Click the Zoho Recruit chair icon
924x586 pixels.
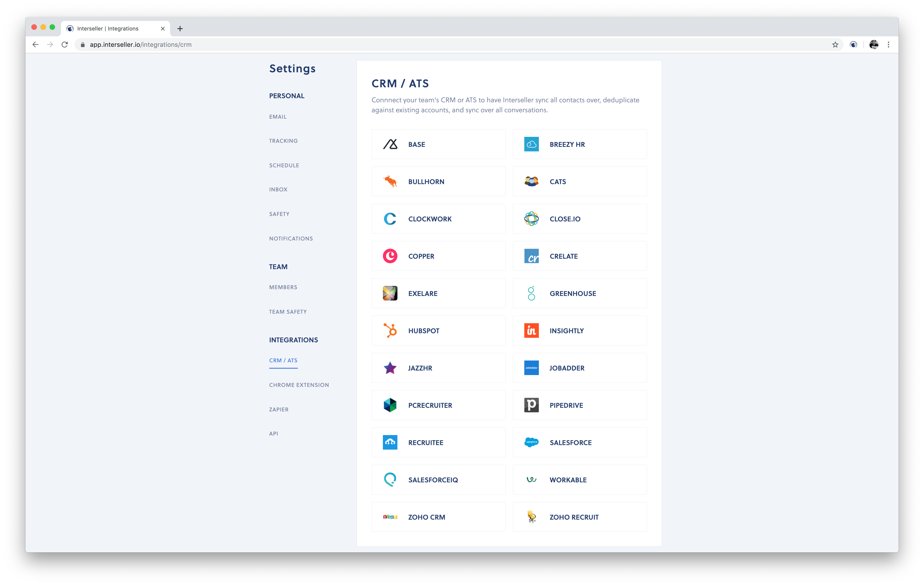tap(531, 517)
